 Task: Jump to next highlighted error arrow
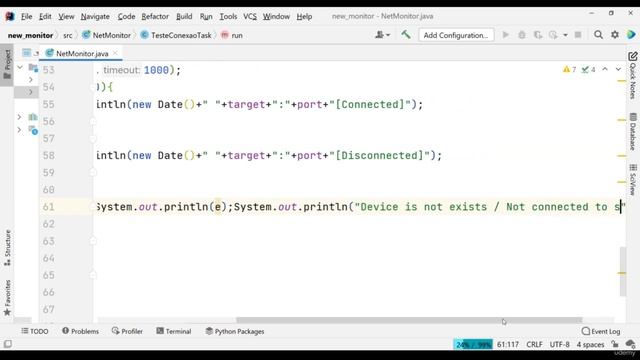coord(618,69)
